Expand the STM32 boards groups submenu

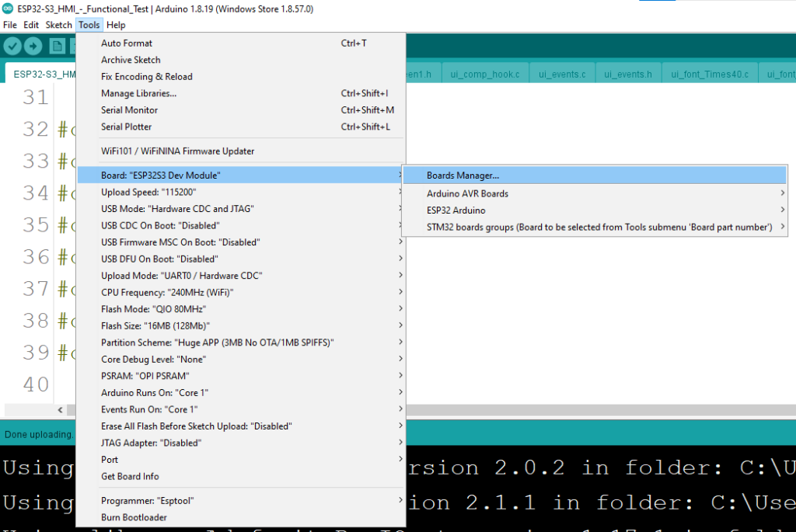pyautogui.click(x=599, y=227)
